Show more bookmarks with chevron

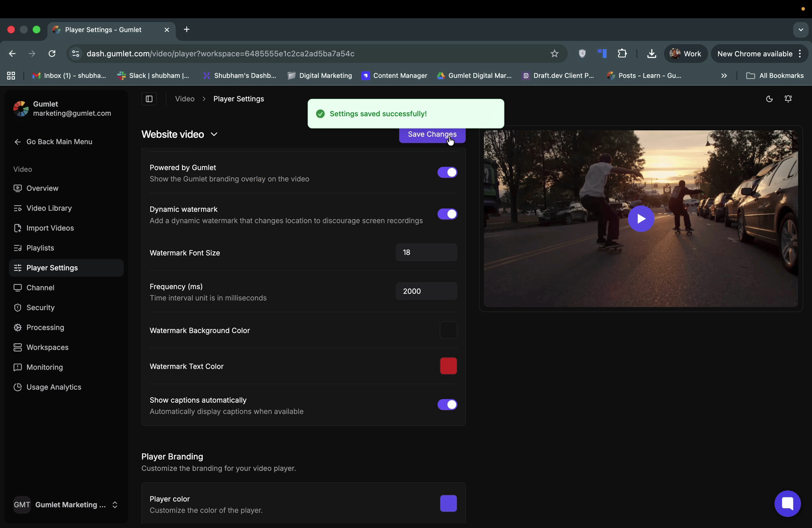(x=724, y=76)
